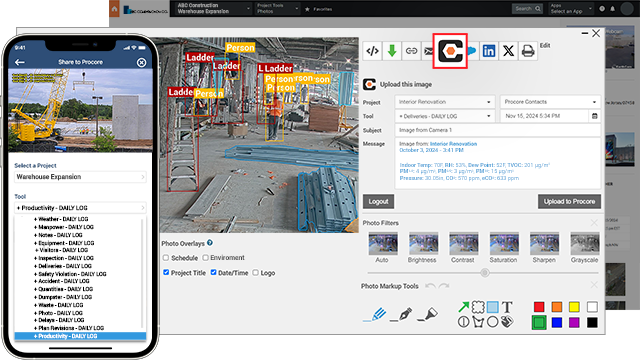This screenshot has width=640, height=360.
Task: Redo markup action
Action: coord(444,286)
